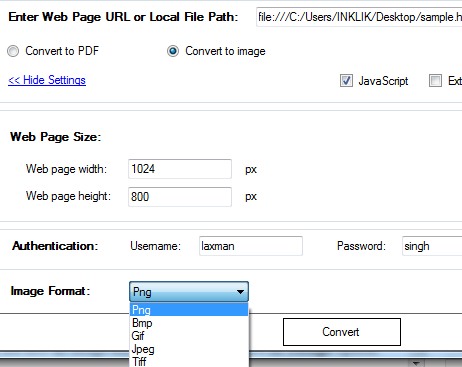Click the Password field containing singh
Screen dimensions: 462x367
click(x=432, y=246)
